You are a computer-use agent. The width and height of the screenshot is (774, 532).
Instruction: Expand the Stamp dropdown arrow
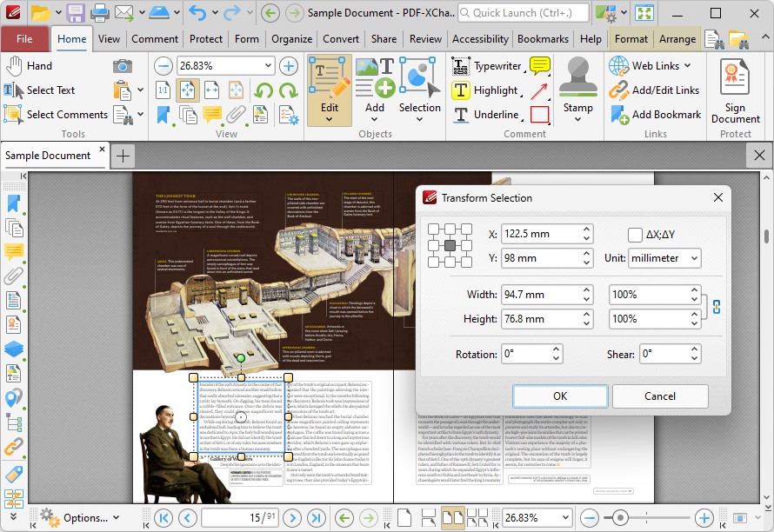(x=578, y=119)
